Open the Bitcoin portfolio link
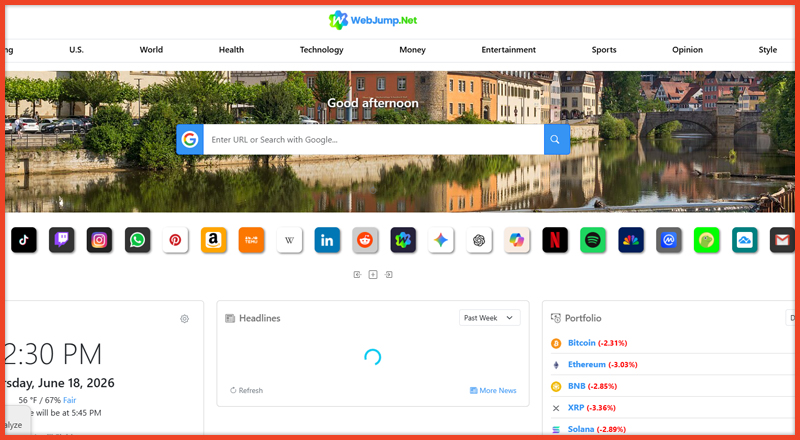This screenshot has height=440, width=800. click(582, 343)
